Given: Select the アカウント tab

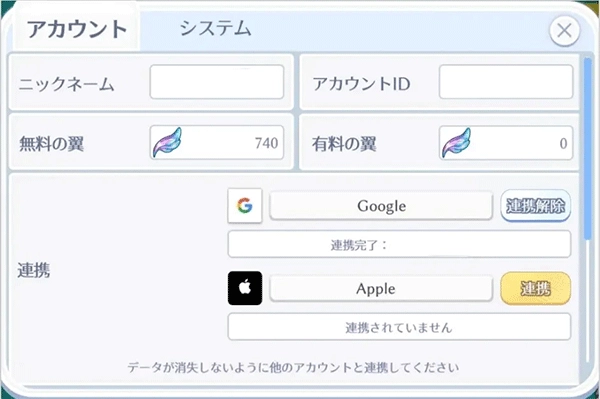Looking at the screenshot, I should (x=77, y=29).
